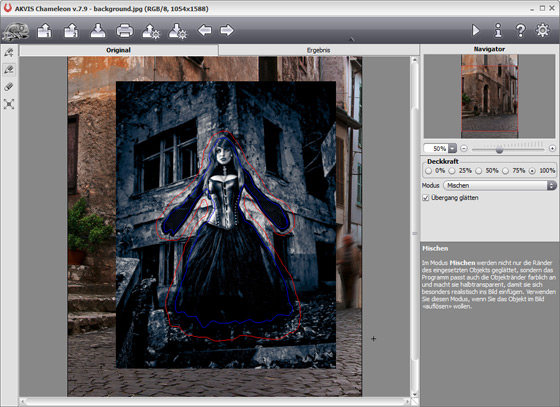The width and height of the screenshot is (560, 407).
Task: Run processing with the play button
Action: pyautogui.click(x=475, y=30)
